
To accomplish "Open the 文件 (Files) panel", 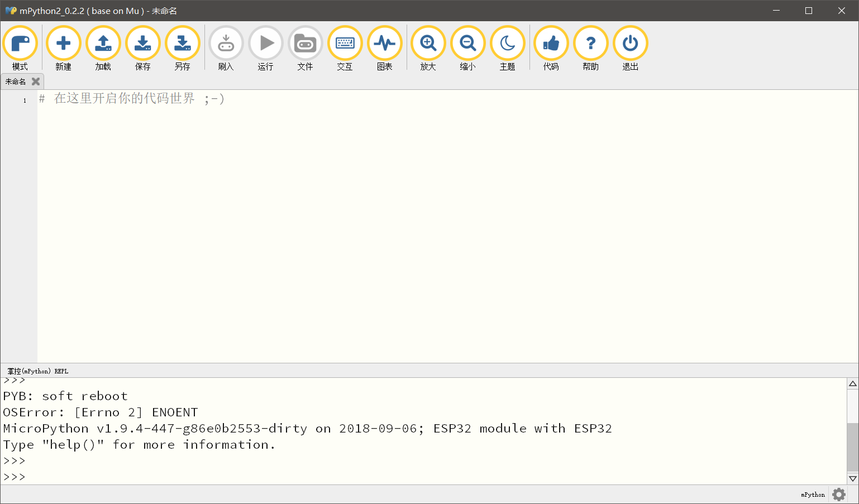I will [x=306, y=48].
